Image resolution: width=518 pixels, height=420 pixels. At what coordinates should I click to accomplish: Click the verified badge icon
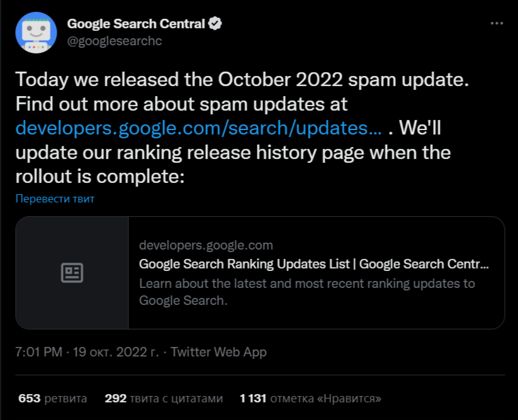tap(215, 25)
